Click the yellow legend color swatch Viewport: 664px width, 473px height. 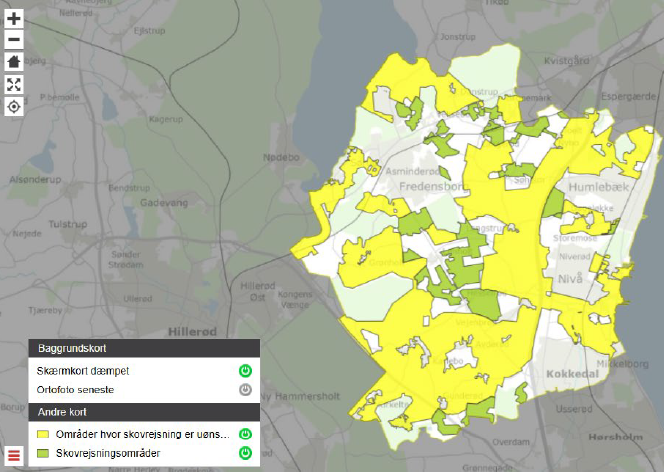[x=43, y=435]
